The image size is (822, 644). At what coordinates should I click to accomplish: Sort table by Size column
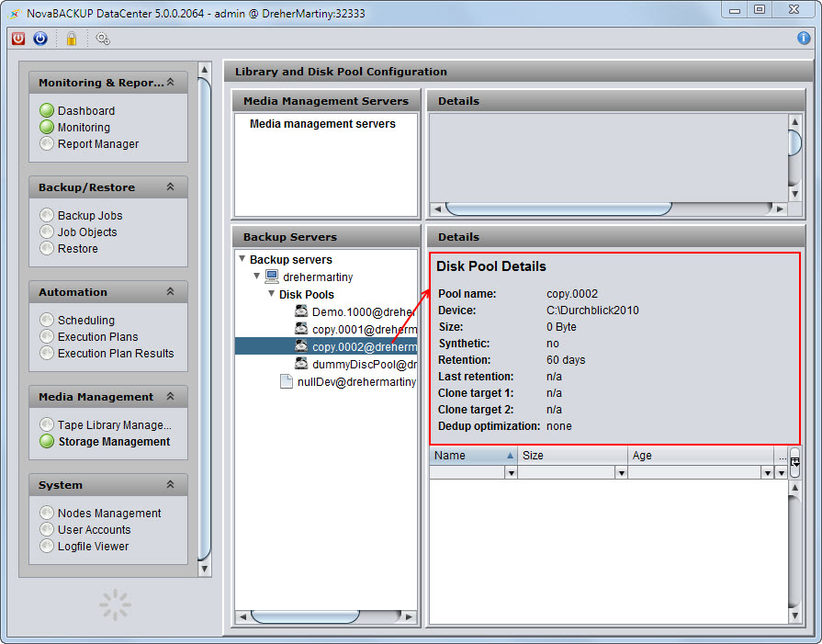[x=572, y=455]
